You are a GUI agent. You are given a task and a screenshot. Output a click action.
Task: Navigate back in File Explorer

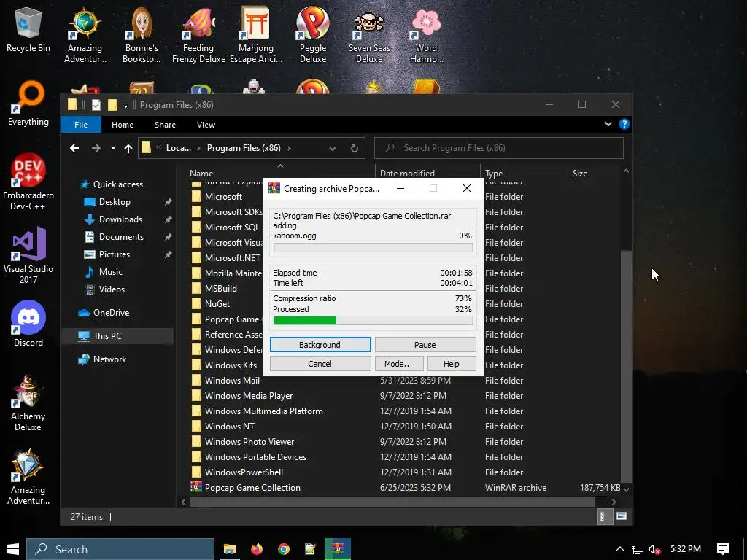74,148
